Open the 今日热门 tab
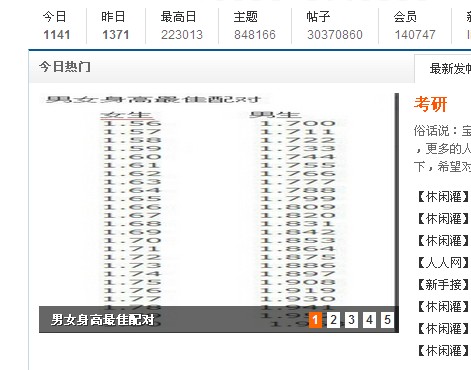The height and width of the screenshot is (370, 471). [65, 67]
